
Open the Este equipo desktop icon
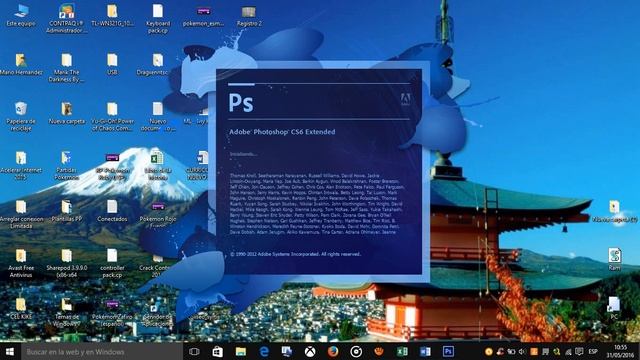pyautogui.click(x=20, y=16)
